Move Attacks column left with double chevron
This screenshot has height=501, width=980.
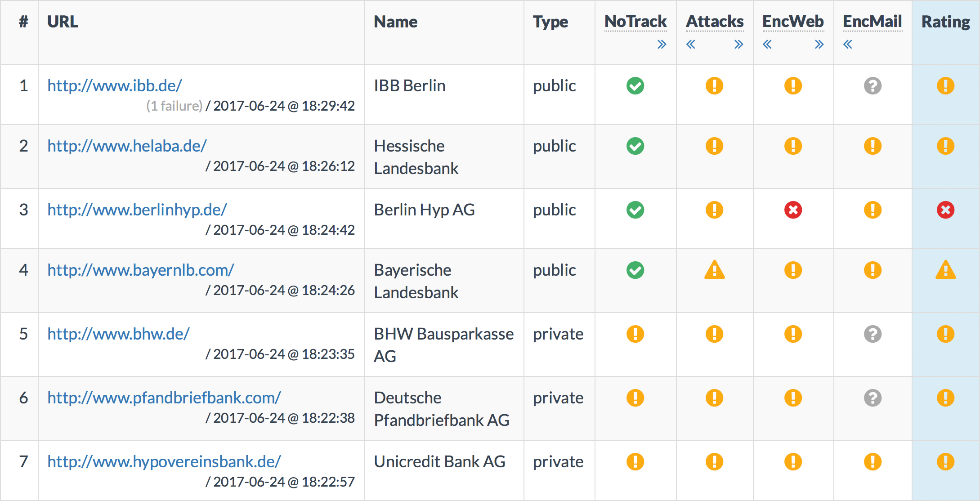point(691,45)
